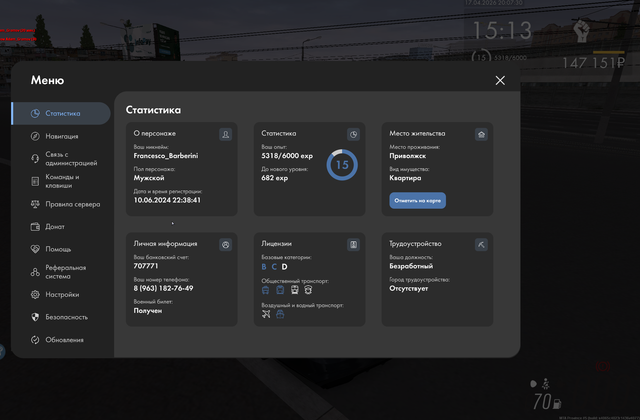This screenshot has width=640, height=420.
Task: Click the headset icon for admin contact
Action: pyautogui.click(x=35, y=158)
